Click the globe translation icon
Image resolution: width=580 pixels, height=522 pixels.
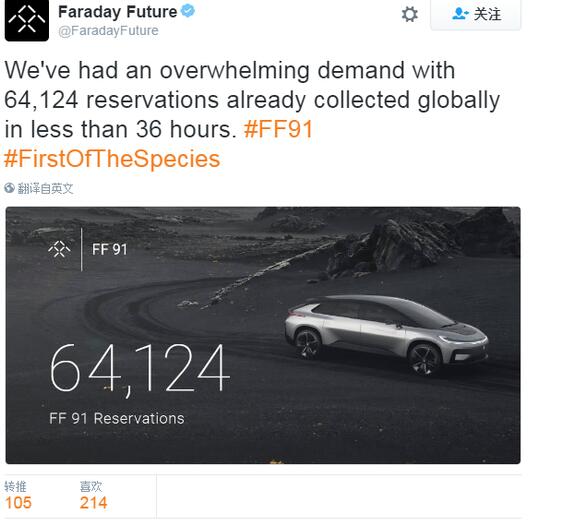click(x=9, y=188)
